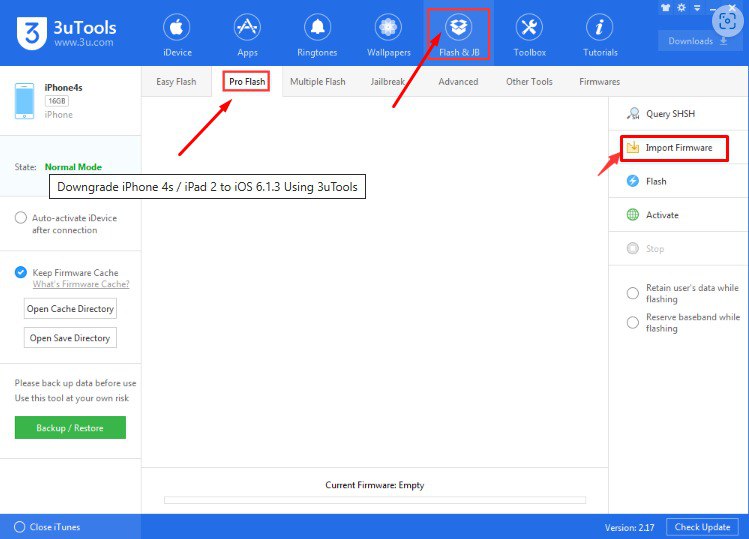Switch to the Pro Flash tab
This screenshot has height=539, width=749.
click(247, 82)
